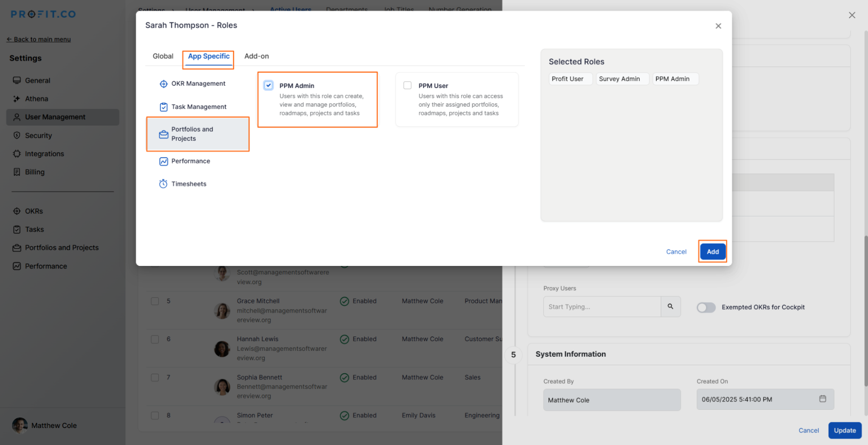Viewport: 868px width, 445px height.
Task: Click the Proxy Users search magnifier icon
Action: click(x=670, y=307)
